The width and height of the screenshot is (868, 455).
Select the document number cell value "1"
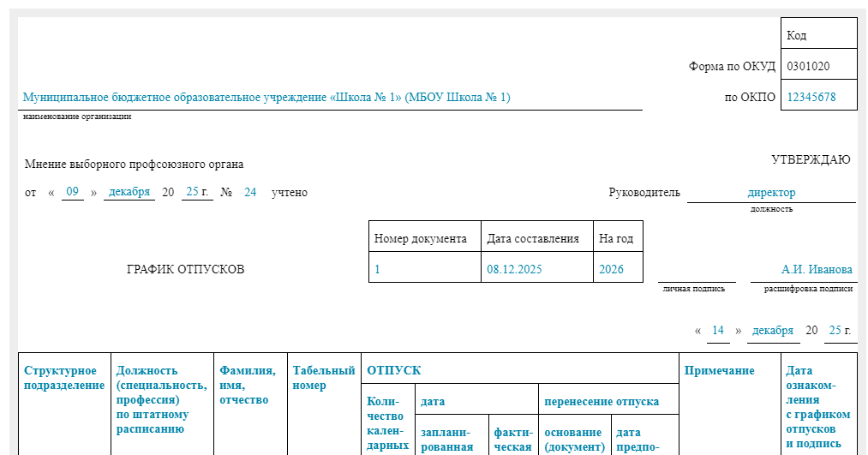[377, 269]
